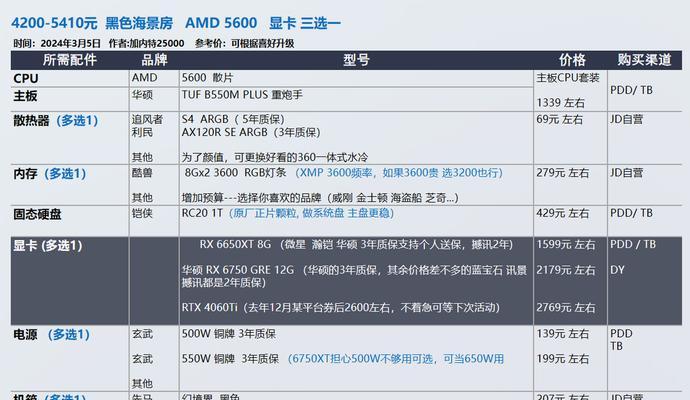Click the 1599元 左右 price
Image resolution: width=690 pixels, height=400 pixels.
point(565,245)
